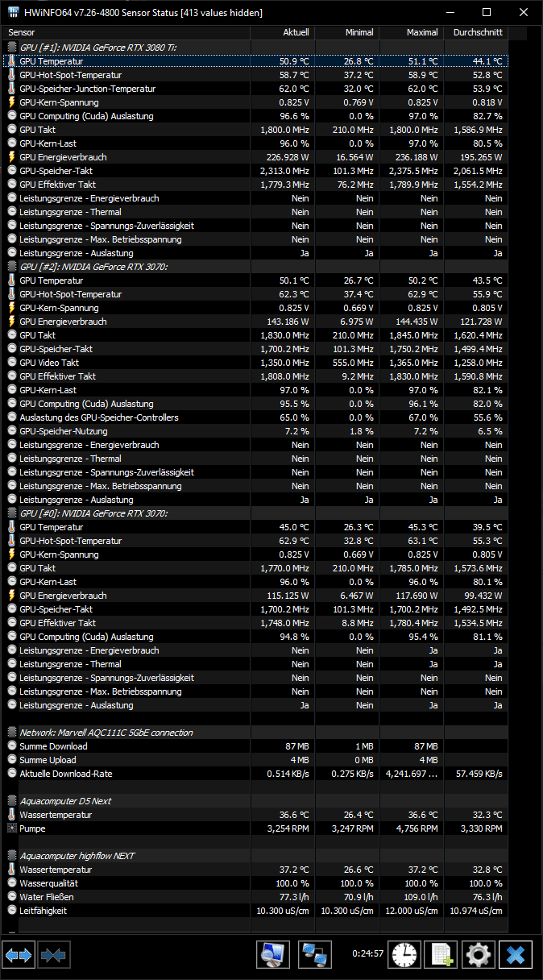
Task: Click the circle icon beside Summe Upload
Action: pyautogui.click(x=12, y=760)
